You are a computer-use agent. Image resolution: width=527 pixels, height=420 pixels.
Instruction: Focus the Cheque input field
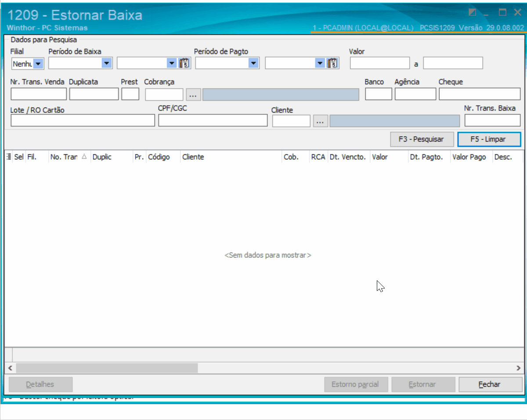480,94
